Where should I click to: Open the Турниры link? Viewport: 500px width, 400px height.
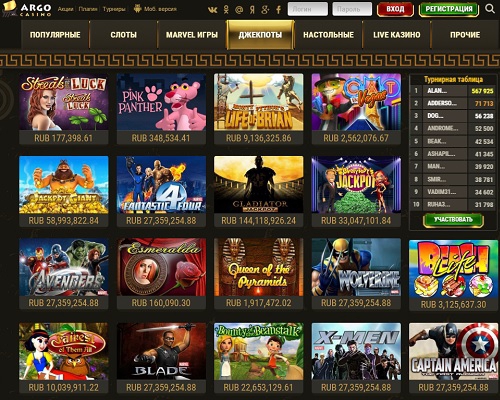[114, 9]
